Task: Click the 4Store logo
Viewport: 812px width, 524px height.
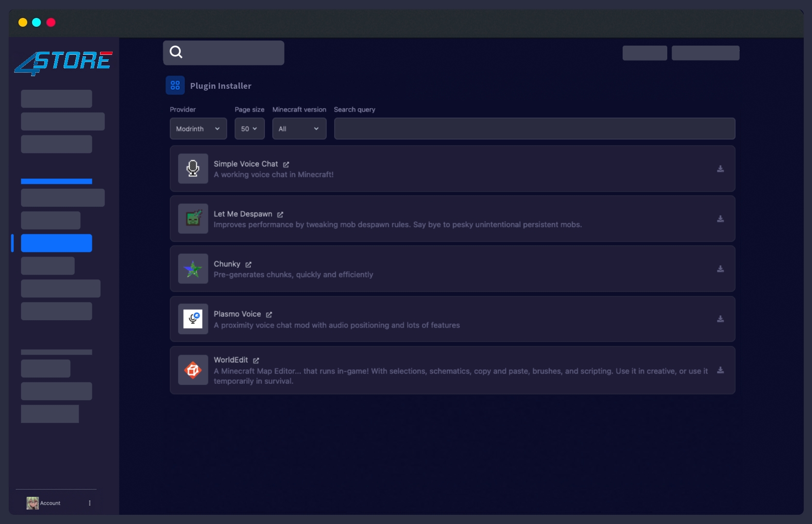Action: pyautogui.click(x=64, y=63)
